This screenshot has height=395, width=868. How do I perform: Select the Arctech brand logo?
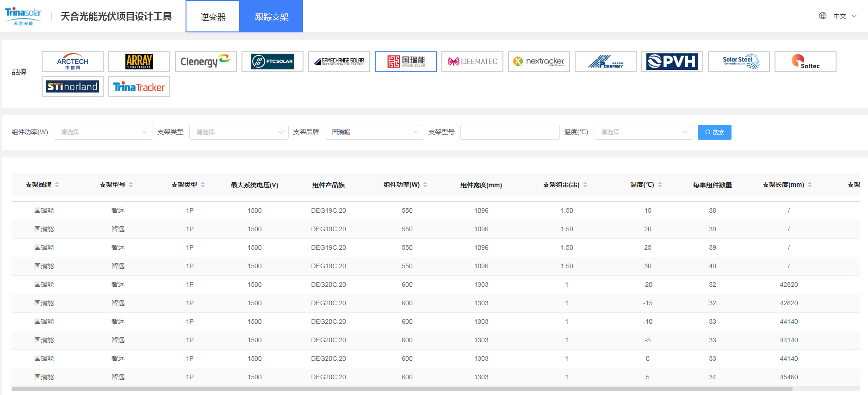point(73,62)
